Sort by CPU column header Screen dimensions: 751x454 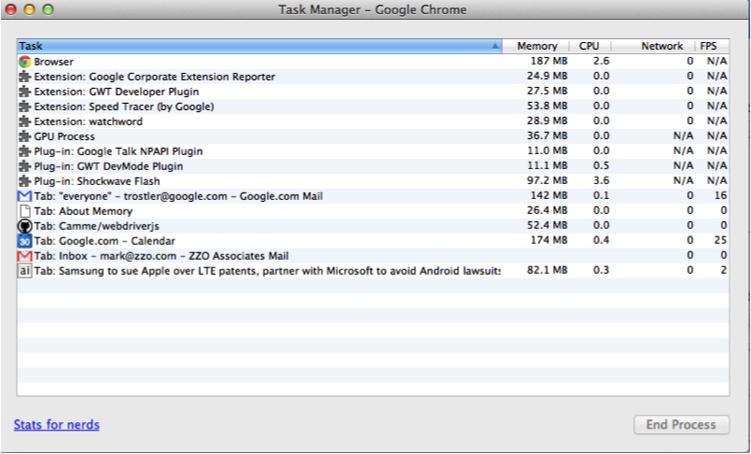point(590,46)
